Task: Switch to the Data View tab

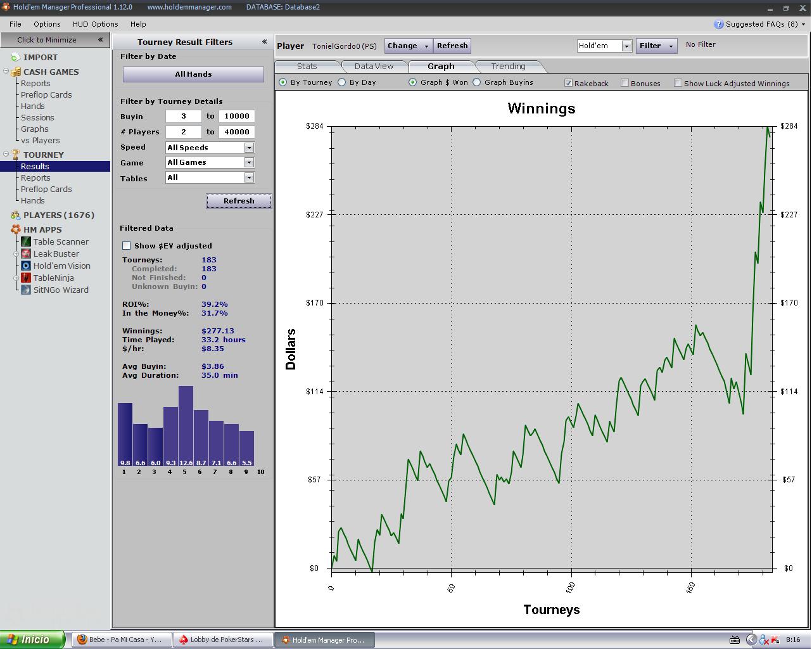Action: pos(374,66)
